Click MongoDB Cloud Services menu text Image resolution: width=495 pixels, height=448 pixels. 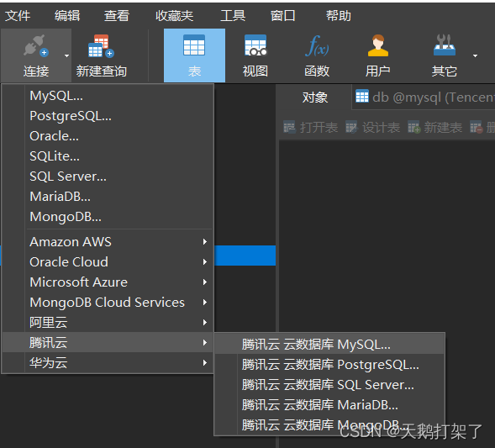pyautogui.click(x=107, y=303)
